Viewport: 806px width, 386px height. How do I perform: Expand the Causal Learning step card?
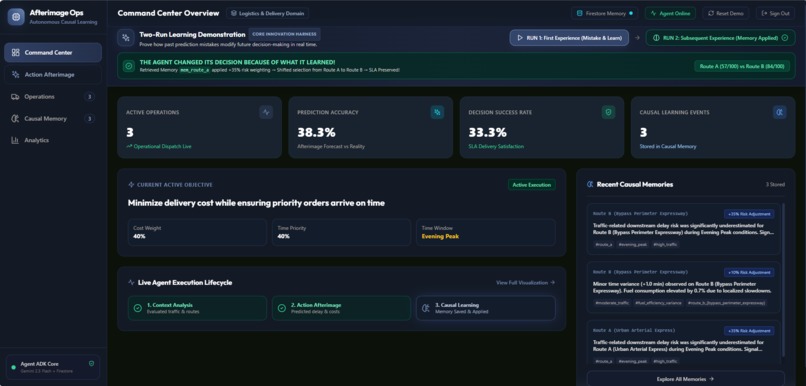(486, 308)
